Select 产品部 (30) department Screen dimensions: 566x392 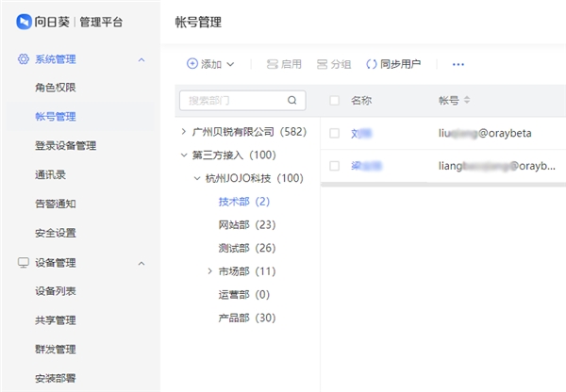coord(247,318)
